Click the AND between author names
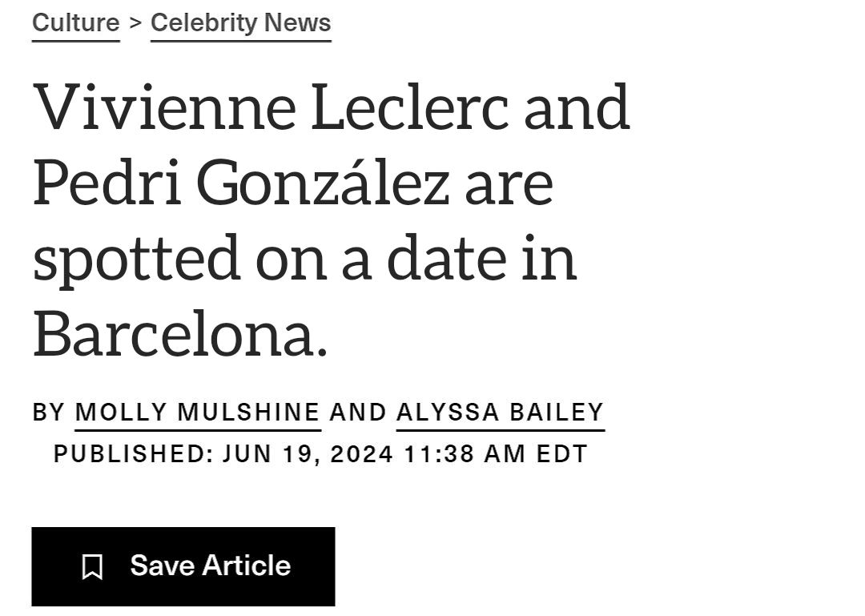The image size is (865, 616). tap(358, 413)
